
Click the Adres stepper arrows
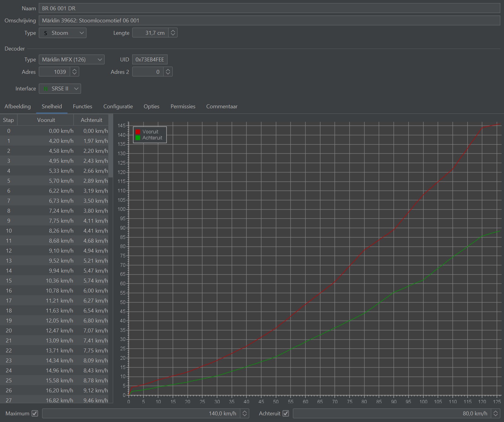74,72
